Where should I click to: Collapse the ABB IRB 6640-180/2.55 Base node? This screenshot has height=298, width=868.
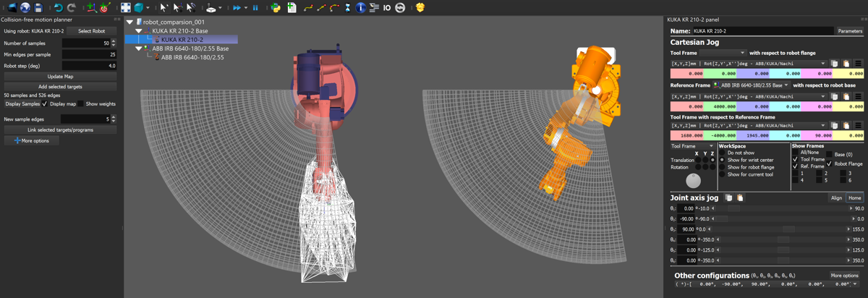click(138, 48)
